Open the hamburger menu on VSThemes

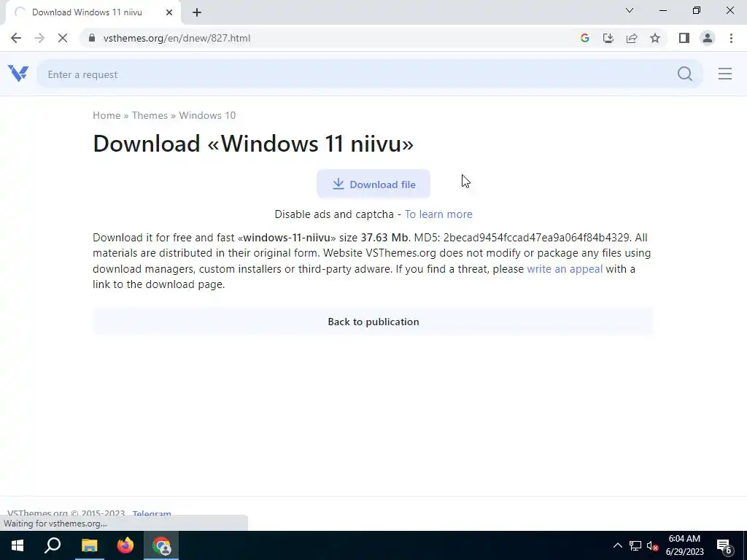point(724,74)
